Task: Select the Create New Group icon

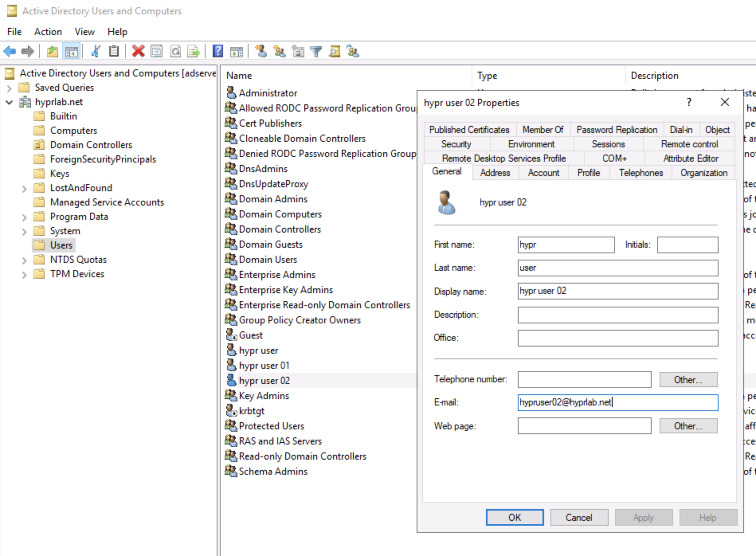Action: coord(279,52)
